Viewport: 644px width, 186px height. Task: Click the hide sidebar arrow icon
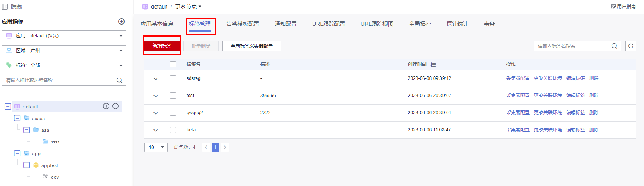click(x=5, y=7)
